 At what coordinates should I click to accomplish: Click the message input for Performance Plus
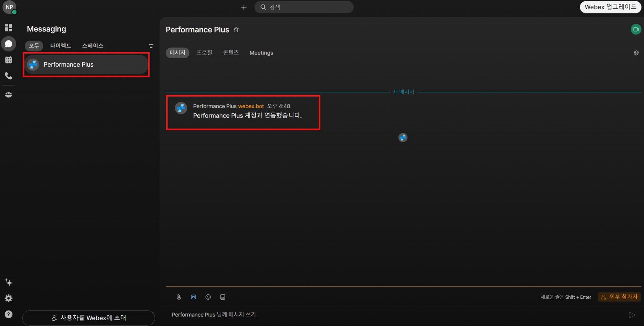click(x=396, y=315)
